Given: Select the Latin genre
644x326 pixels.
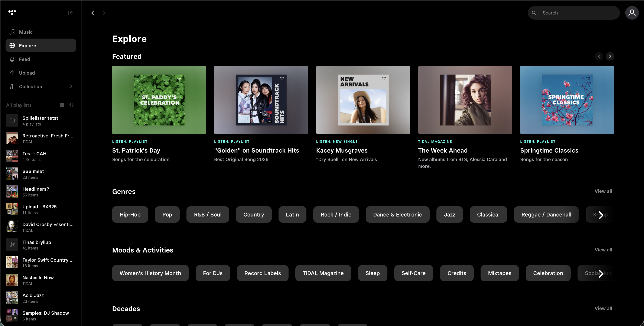Looking at the screenshot, I should (x=292, y=215).
